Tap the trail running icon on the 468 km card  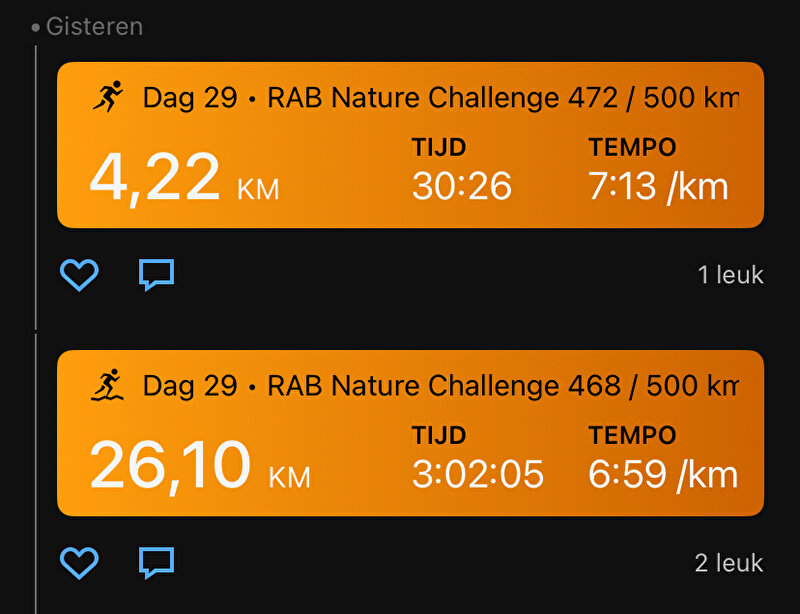pos(108,384)
